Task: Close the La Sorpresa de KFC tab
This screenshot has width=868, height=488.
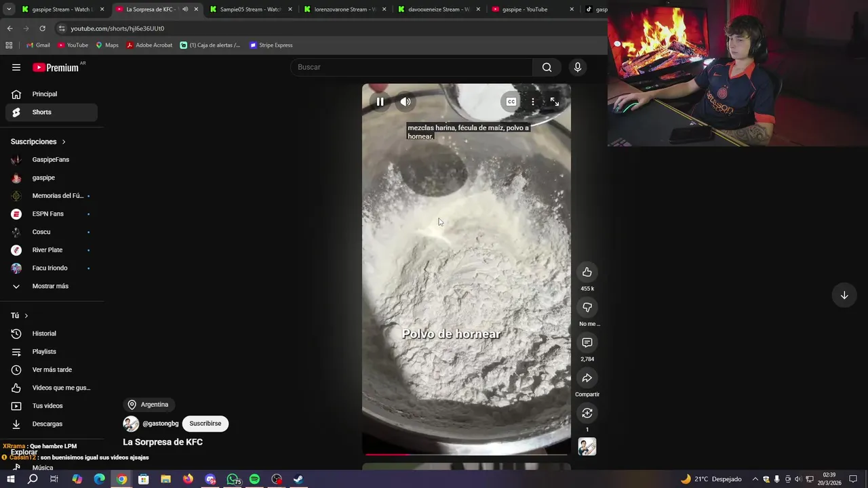Action: click(197, 9)
